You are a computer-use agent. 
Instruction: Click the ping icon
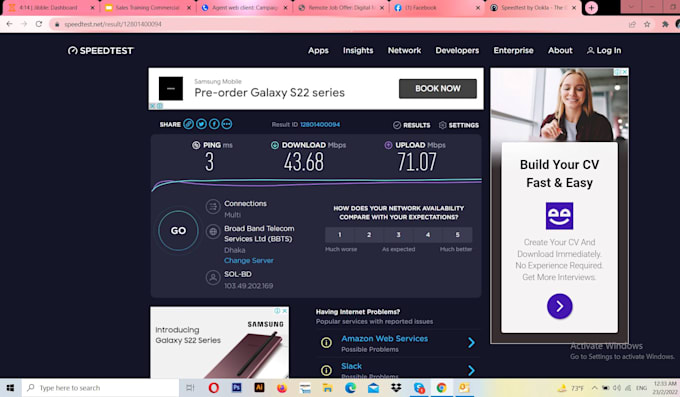point(196,145)
